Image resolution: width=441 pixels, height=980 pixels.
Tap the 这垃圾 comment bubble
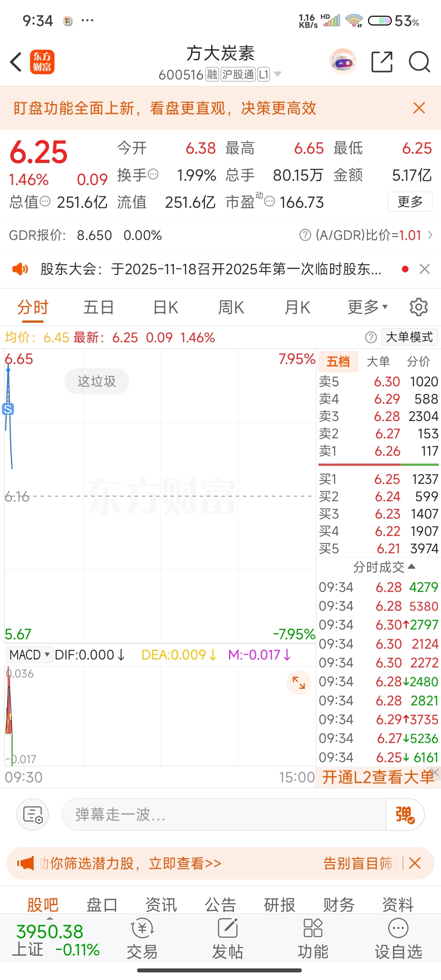(97, 381)
